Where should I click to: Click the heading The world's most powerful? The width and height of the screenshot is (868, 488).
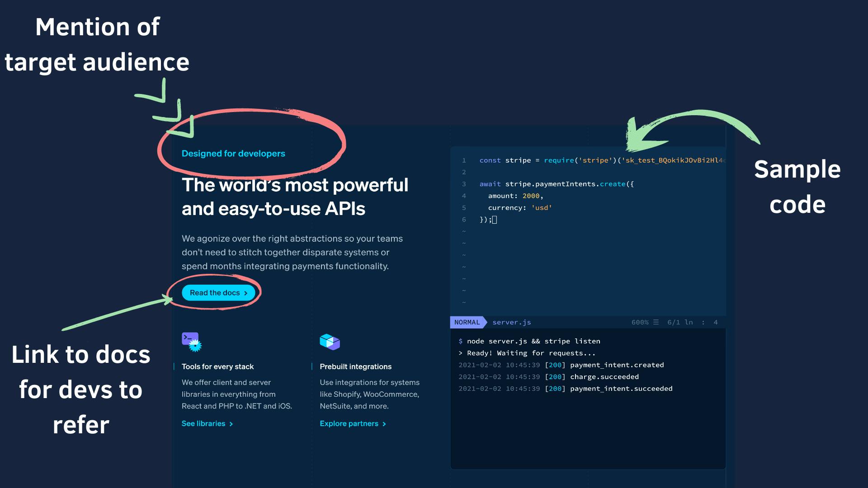[x=295, y=185]
